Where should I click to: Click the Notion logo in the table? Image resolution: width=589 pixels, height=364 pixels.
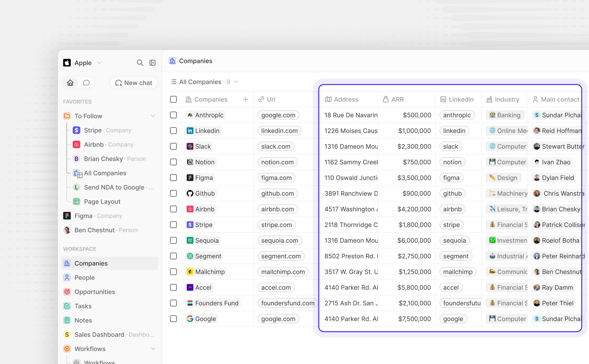190,162
